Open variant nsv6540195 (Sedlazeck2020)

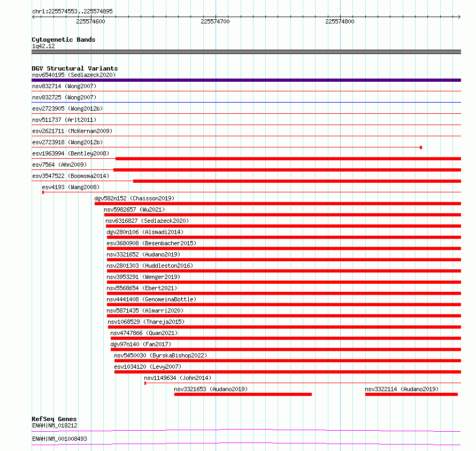[x=74, y=75]
